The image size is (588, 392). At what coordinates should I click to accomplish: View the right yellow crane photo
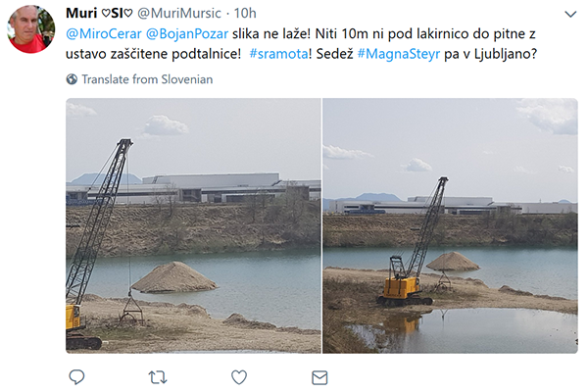(x=450, y=225)
